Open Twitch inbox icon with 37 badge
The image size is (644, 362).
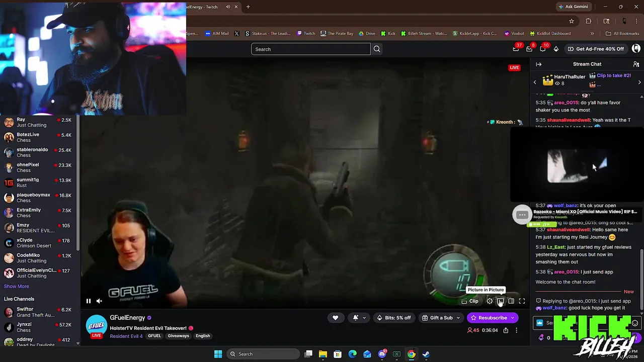click(516, 49)
